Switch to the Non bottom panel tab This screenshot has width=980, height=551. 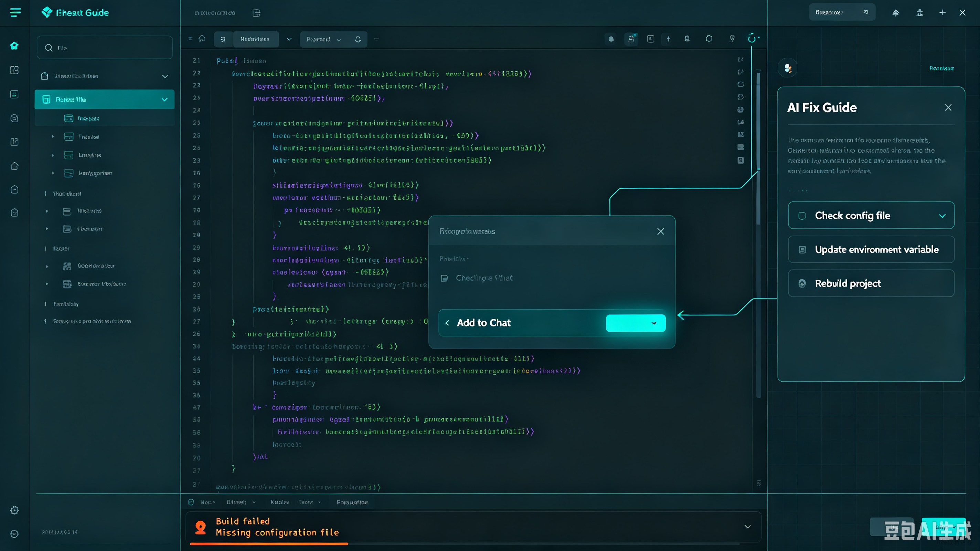(207, 502)
